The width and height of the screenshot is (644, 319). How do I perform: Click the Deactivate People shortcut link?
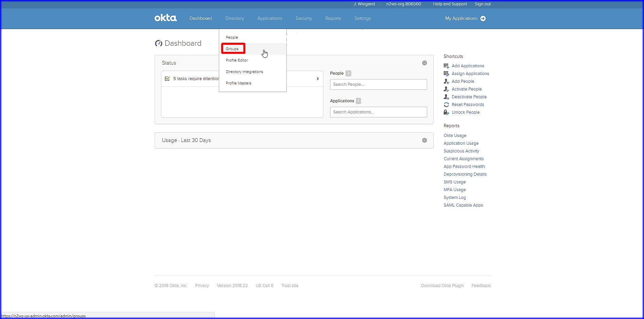coord(469,97)
